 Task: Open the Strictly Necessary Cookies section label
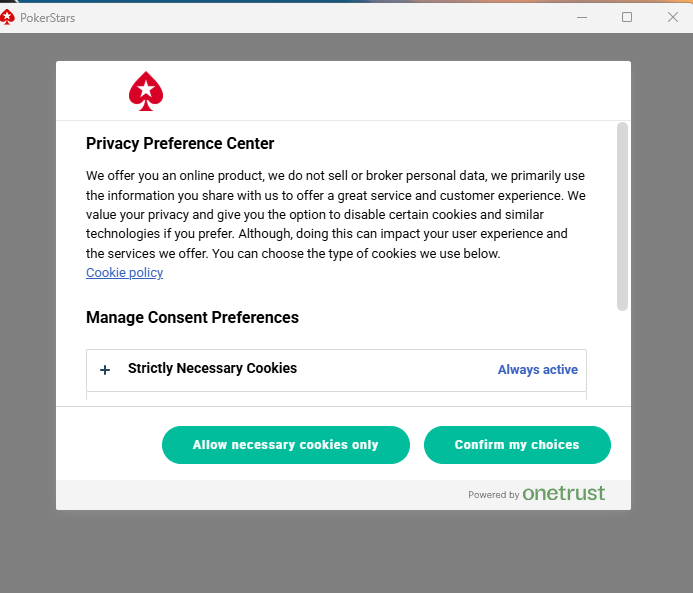click(x=212, y=368)
